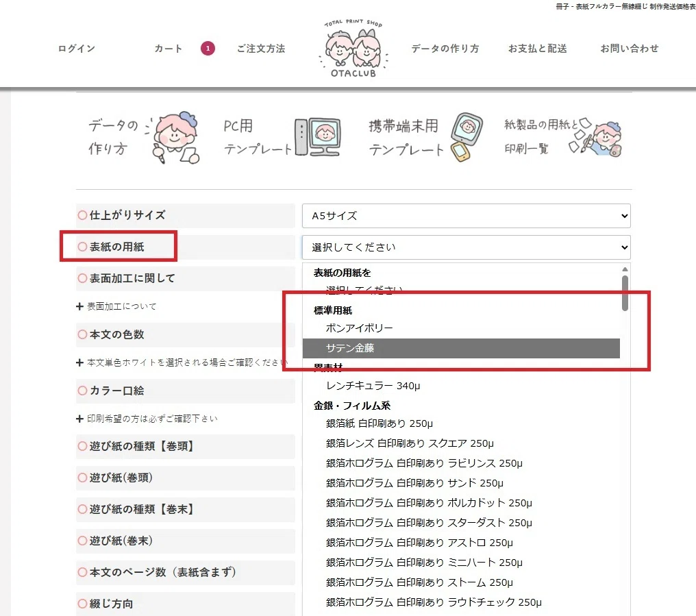The image size is (696, 616).
Task: Open データの作り方 in the top navigation
Action: (445, 49)
